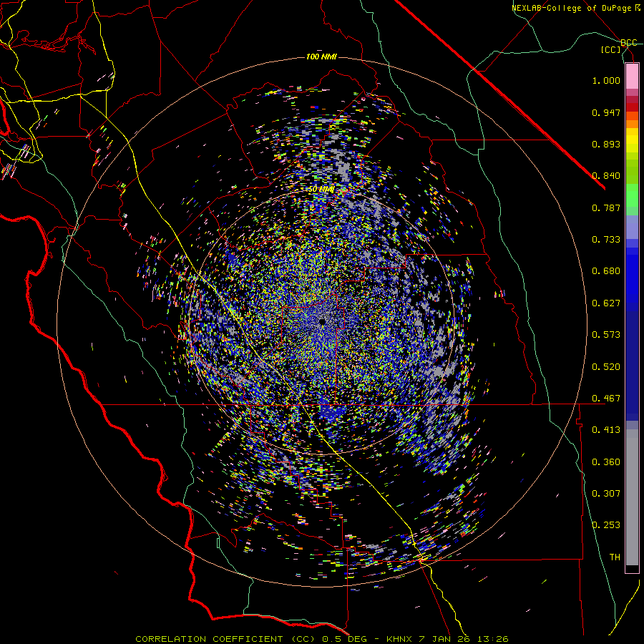Click the 50 NMI range ring label
The height and width of the screenshot is (644, 644).
point(321,190)
